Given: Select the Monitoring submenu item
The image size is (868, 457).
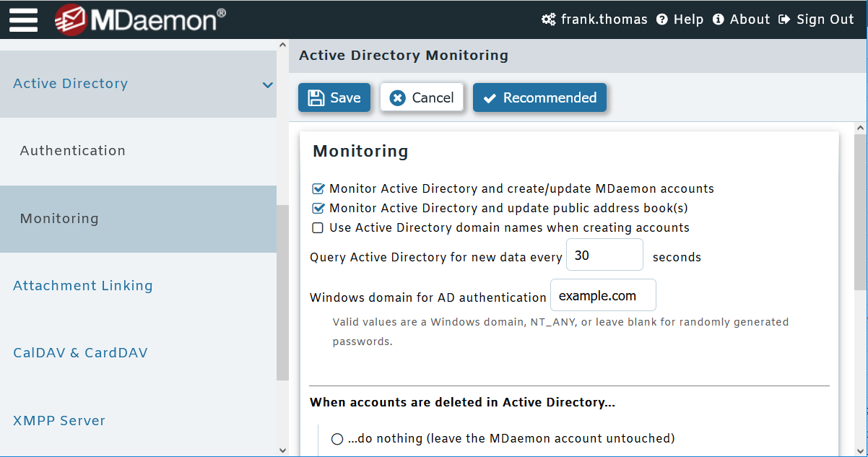Looking at the screenshot, I should (138, 219).
